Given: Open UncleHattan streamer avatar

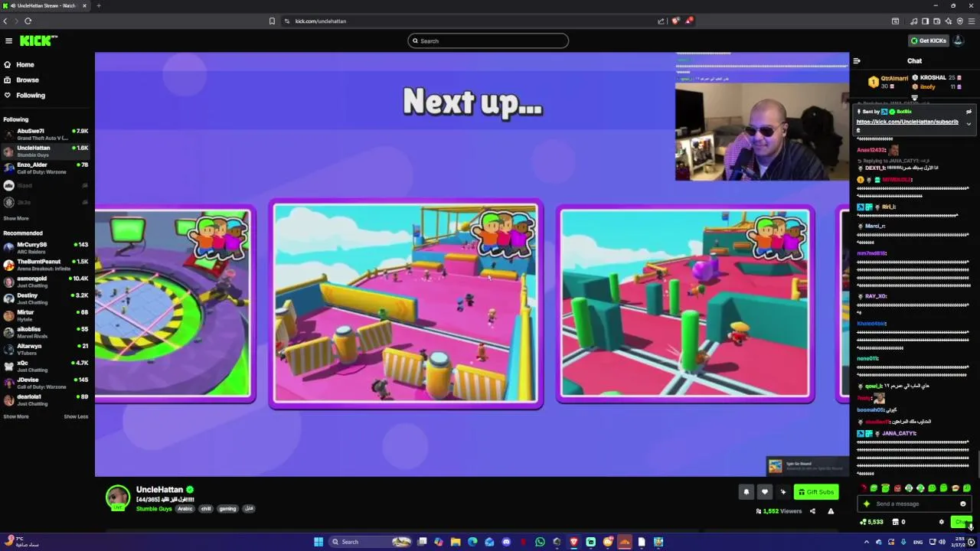Looking at the screenshot, I should coord(117,497).
